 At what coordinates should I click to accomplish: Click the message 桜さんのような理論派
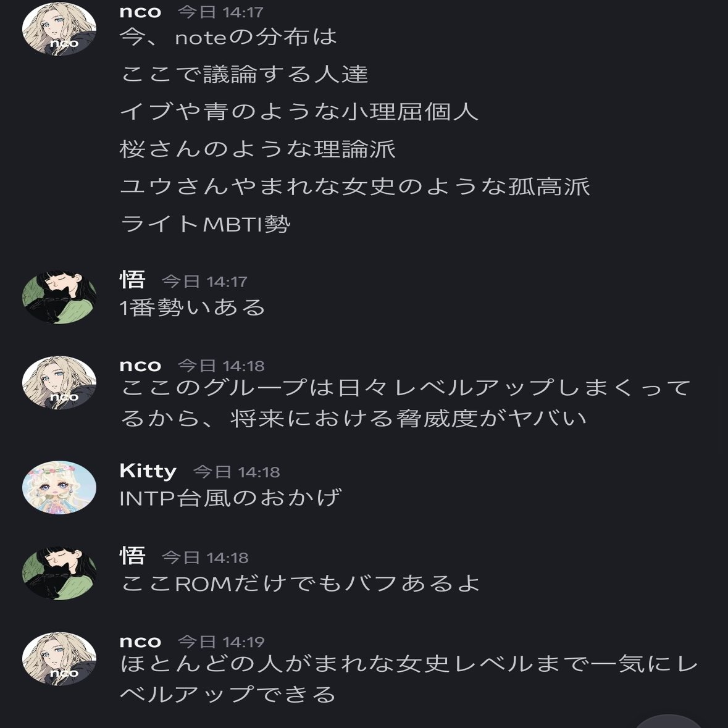pyautogui.click(x=257, y=149)
